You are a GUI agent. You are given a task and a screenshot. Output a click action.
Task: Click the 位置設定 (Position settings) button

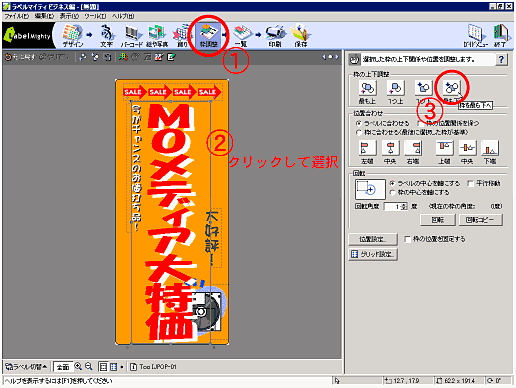pyautogui.click(x=373, y=239)
